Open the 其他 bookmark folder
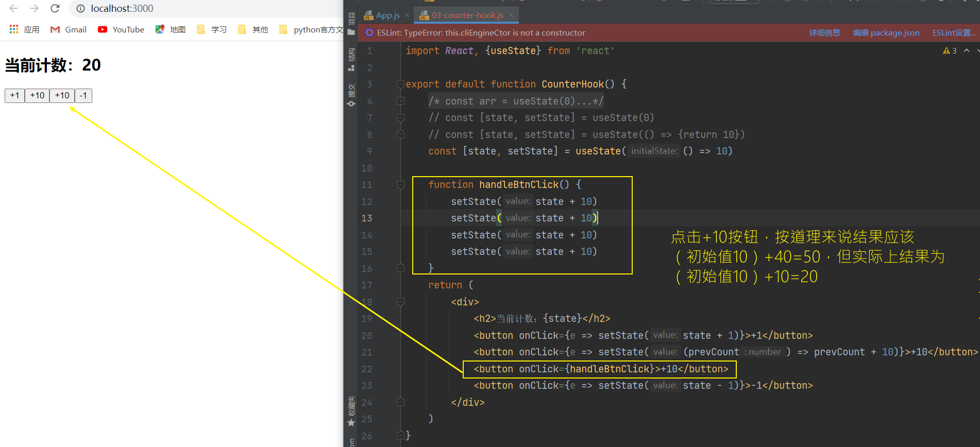The image size is (980, 447). click(253, 29)
